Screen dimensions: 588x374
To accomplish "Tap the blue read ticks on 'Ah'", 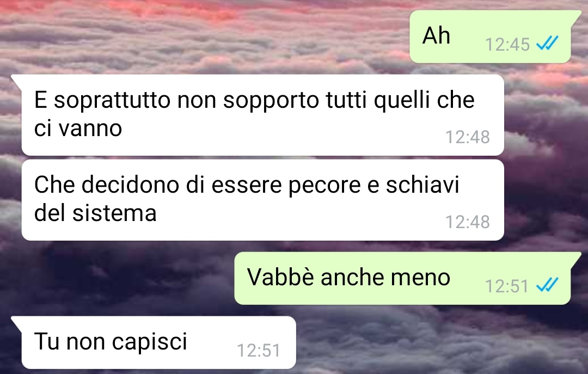I will click(x=548, y=43).
